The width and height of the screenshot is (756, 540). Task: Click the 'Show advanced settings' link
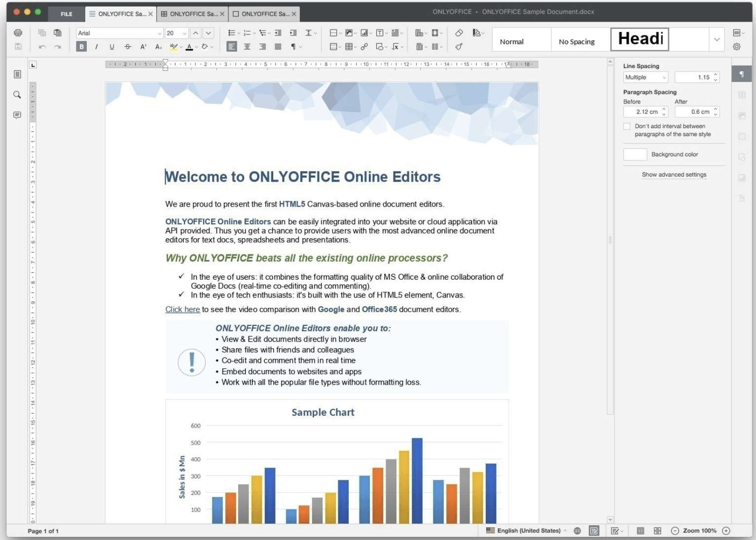pyautogui.click(x=674, y=175)
